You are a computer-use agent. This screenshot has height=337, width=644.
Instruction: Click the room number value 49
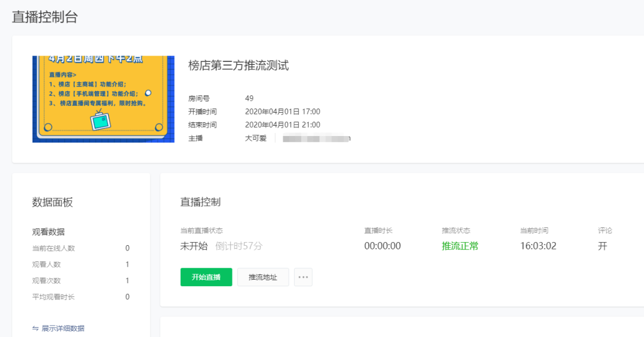click(x=249, y=98)
